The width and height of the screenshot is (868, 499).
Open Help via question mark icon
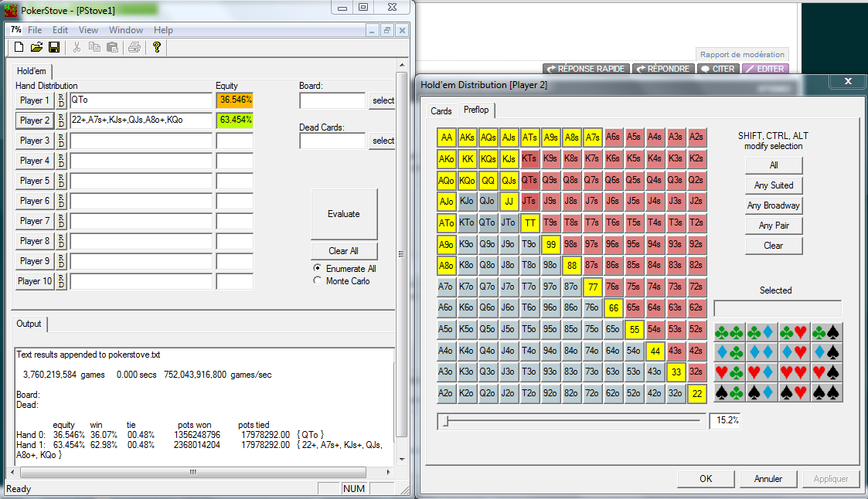pyautogui.click(x=157, y=48)
